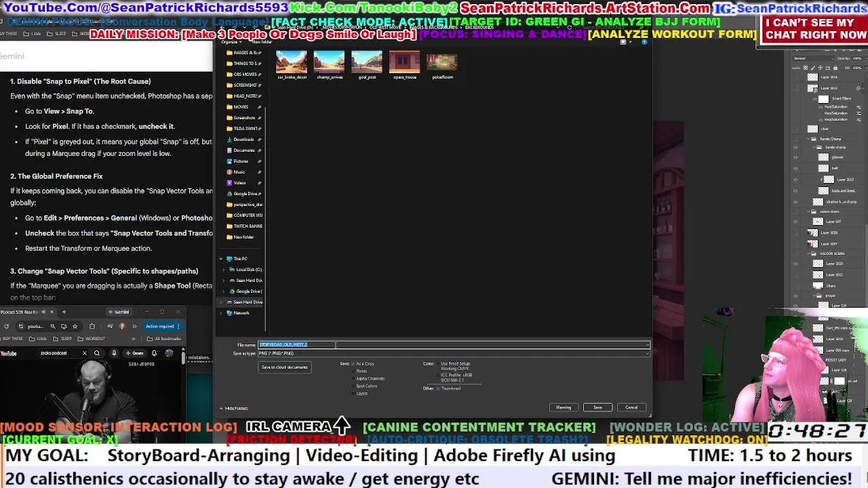
Task: Toggle the Notes checkbox
Action: pos(353,371)
